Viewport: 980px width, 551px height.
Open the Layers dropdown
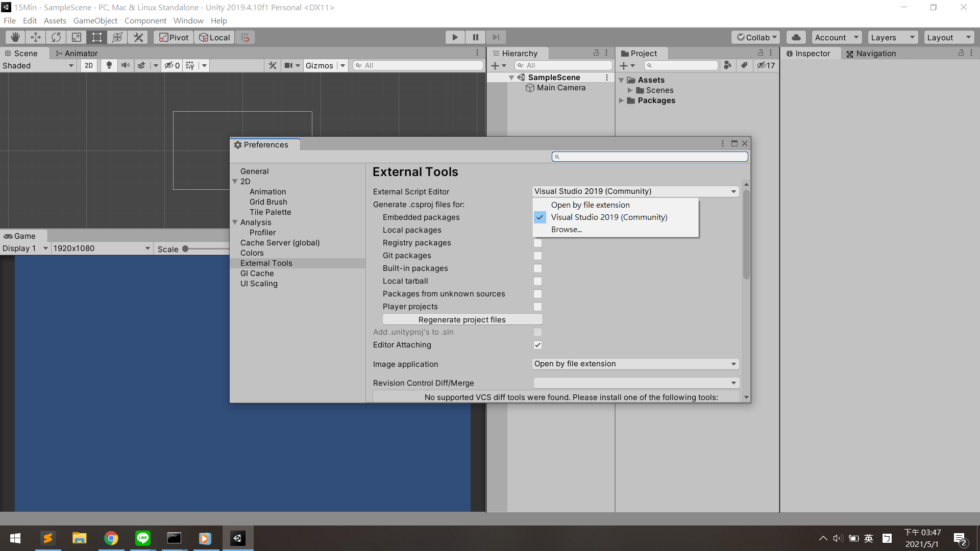[x=892, y=37]
